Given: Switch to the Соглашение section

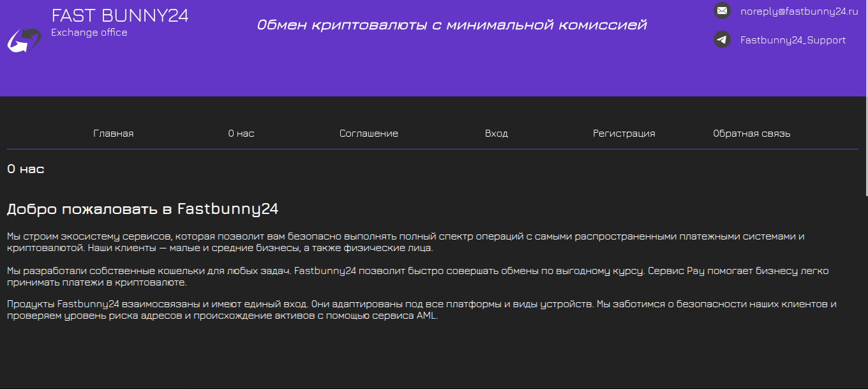Looking at the screenshot, I should tap(369, 133).
